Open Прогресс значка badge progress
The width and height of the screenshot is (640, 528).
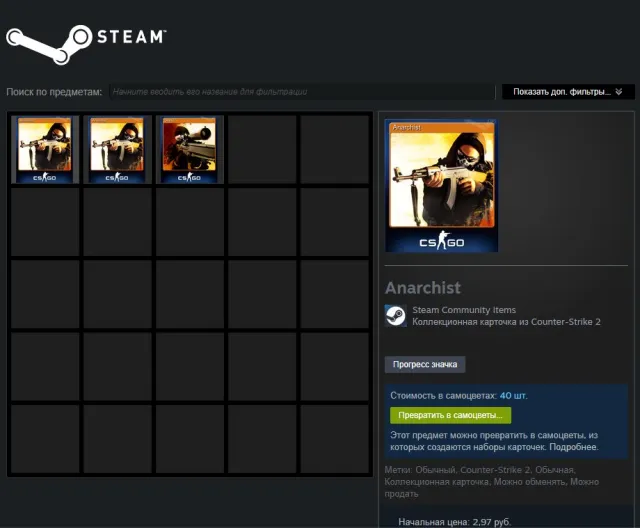tap(425, 364)
